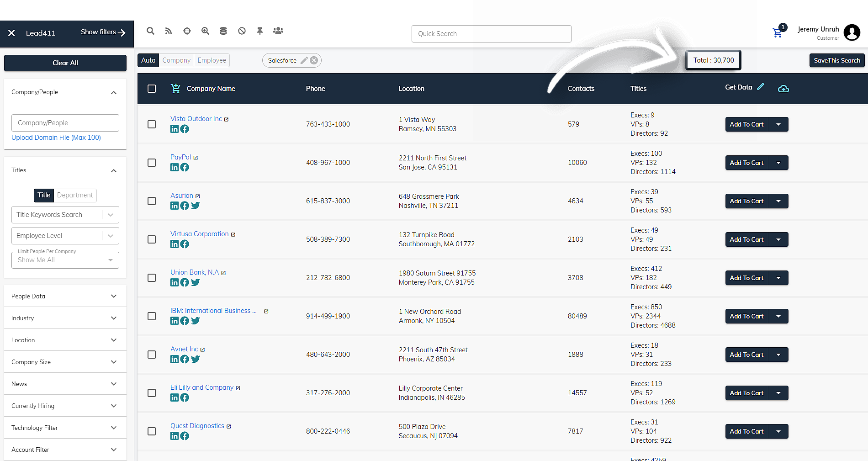Check the IBM row checkbox
The height and width of the screenshot is (461, 868).
(152, 316)
